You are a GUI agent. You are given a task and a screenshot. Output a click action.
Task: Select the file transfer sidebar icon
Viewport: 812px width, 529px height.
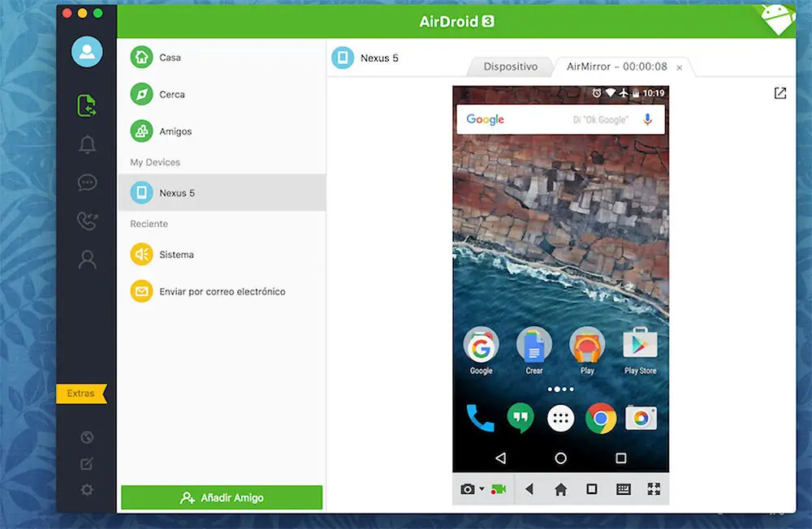(87, 105)
